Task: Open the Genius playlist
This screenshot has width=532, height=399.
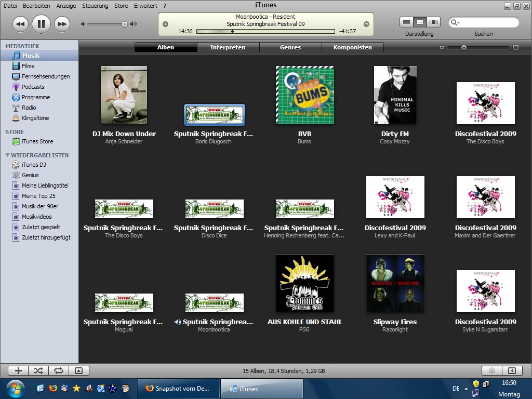Action: point(30,175)
